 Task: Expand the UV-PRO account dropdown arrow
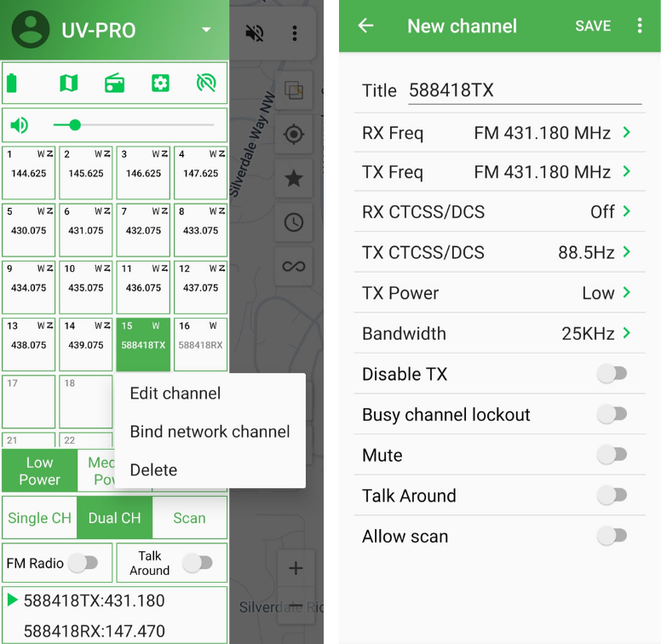(206, 31)
